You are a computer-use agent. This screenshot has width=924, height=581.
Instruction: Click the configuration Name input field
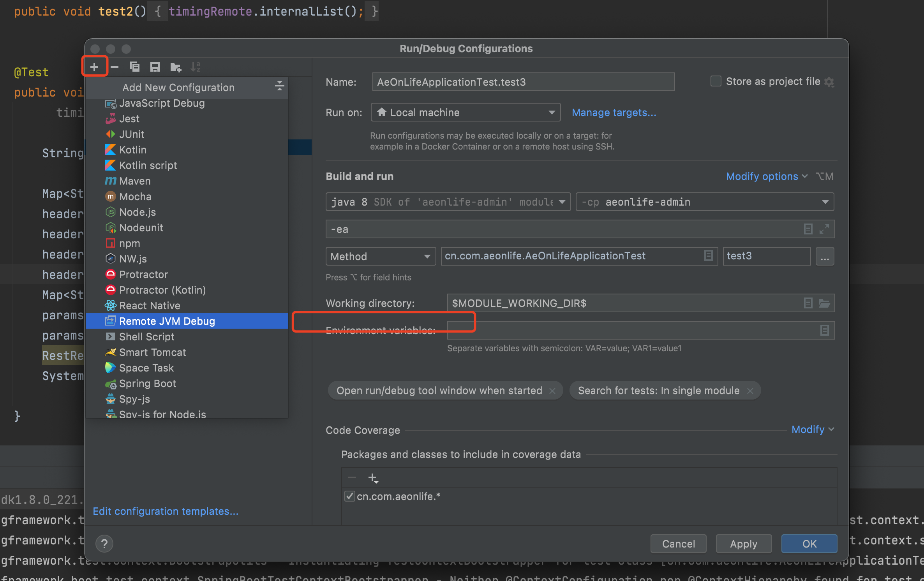click(x=523, y=82)
